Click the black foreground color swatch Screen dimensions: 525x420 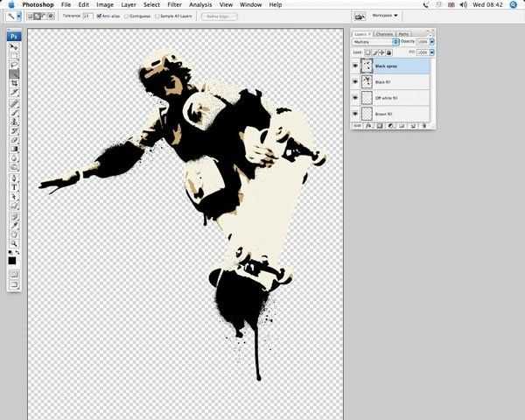(x=12, y=260)
